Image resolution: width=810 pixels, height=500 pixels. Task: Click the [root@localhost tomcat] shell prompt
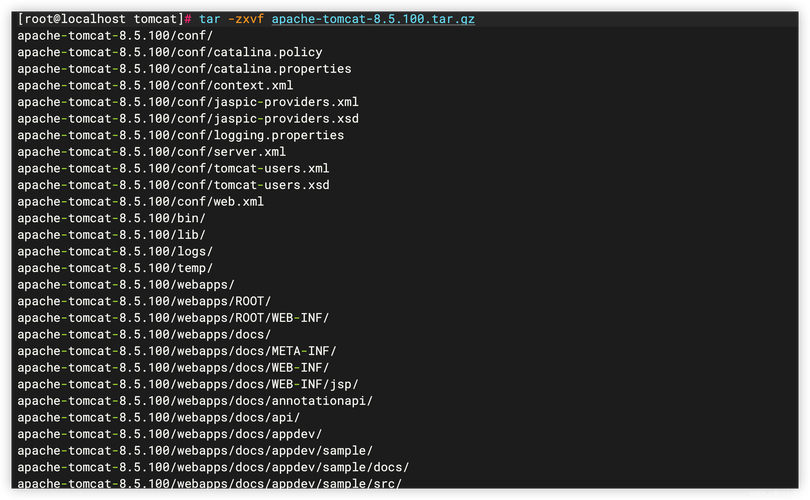point(101,19)
